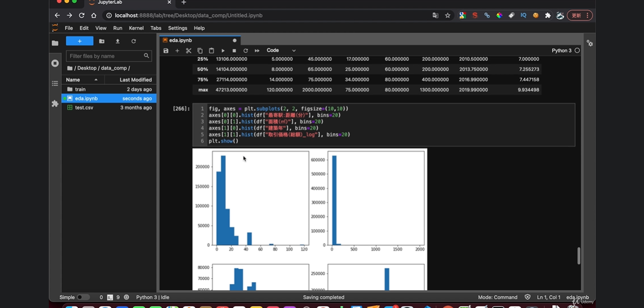
Task: Go to the browser home page
Action: click(94, 16)
